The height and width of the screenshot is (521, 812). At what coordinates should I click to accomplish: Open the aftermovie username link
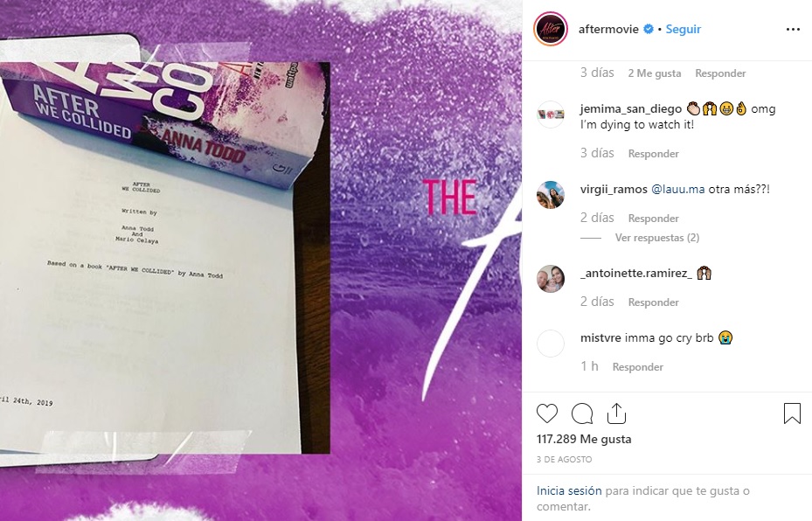click(x=608, y=29)
